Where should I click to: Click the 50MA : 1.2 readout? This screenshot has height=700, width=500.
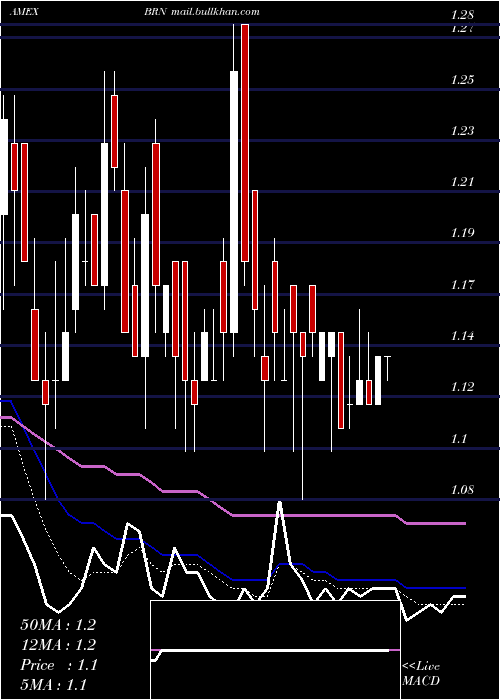point(58,625)
